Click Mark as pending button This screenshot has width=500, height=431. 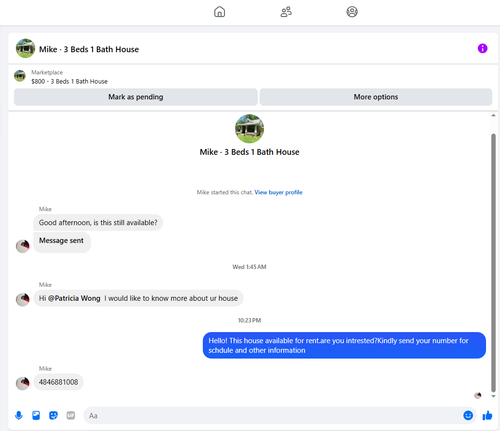[136, 97]
